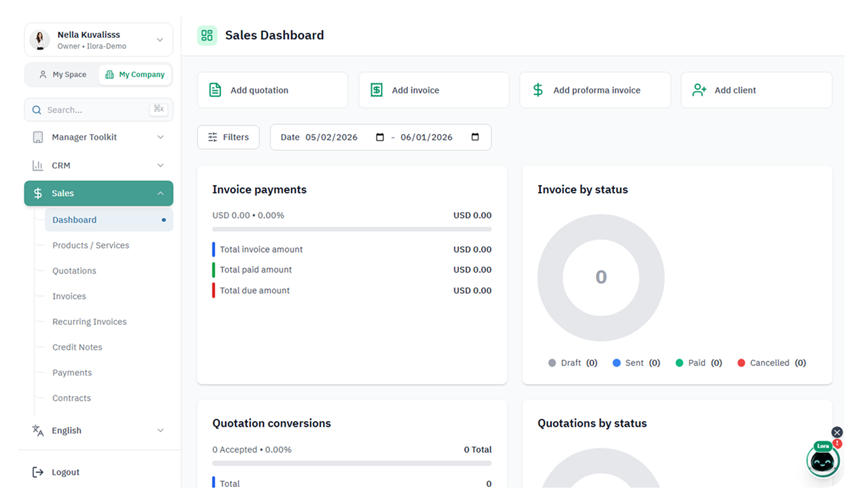Open Contracts page
This screenshot has height=504, width=863.
point(72,398)
